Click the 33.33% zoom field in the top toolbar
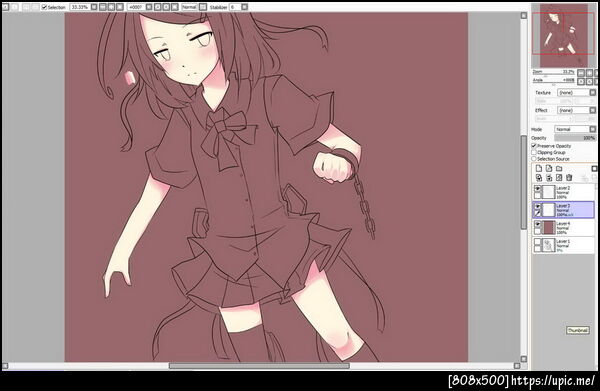 [80, 7]
